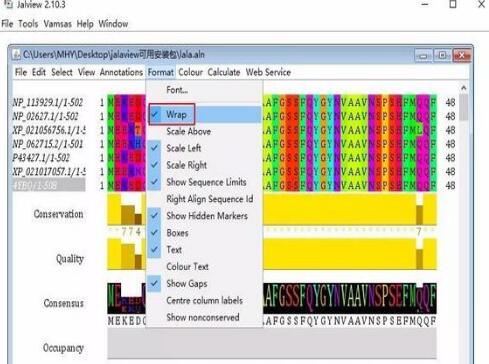This screenshot has height=364, width=489.
Task: Choose Show nonconserved menu entry
Action: [x=204, y=317]
